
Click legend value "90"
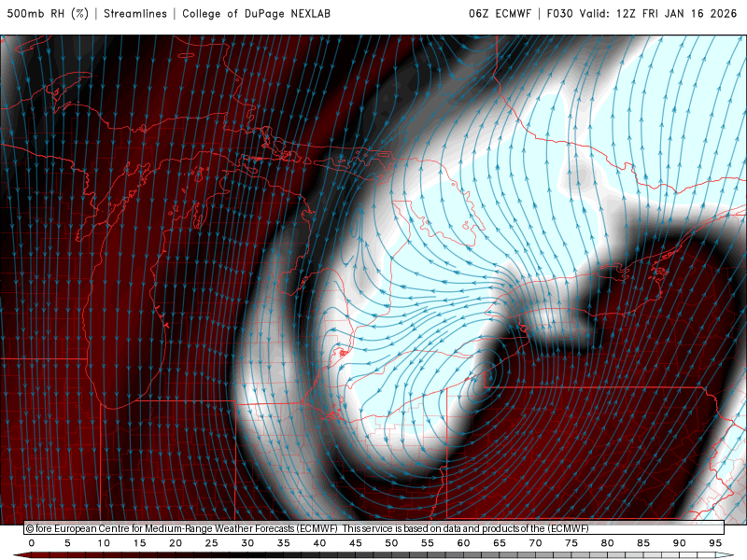[680, 543]
